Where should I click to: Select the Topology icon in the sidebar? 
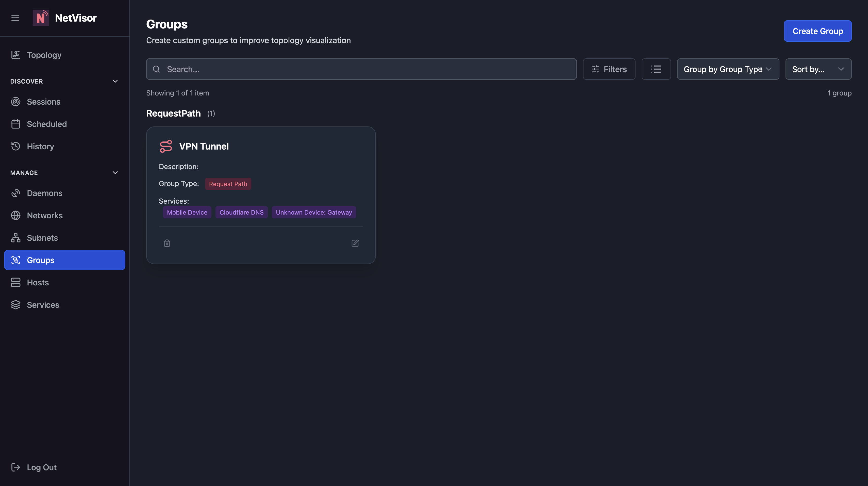[16, 55]
